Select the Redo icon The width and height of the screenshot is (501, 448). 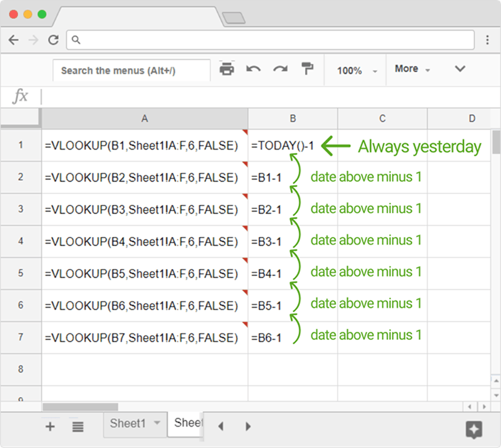[280, 69]
